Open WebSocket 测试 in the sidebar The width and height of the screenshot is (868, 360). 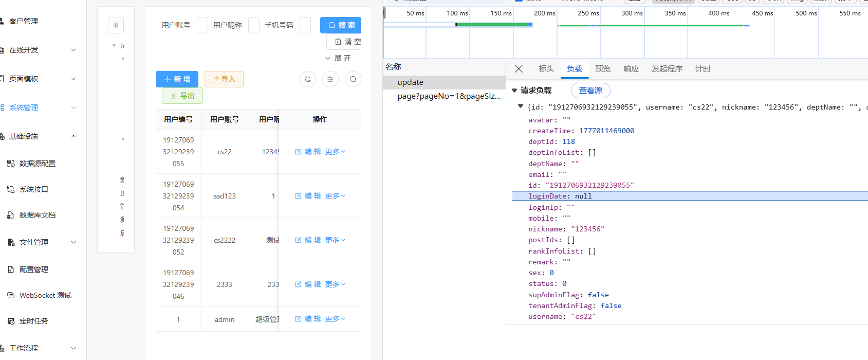coord(45,295)
